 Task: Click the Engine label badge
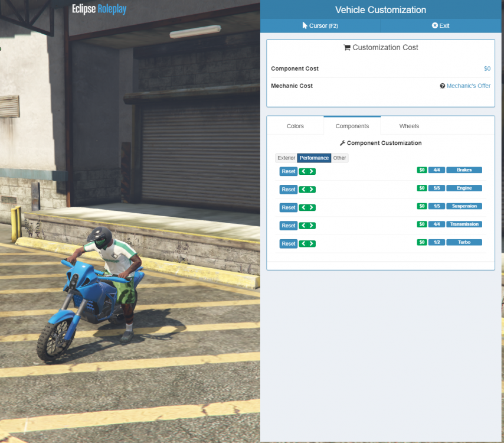coord(464,188)
